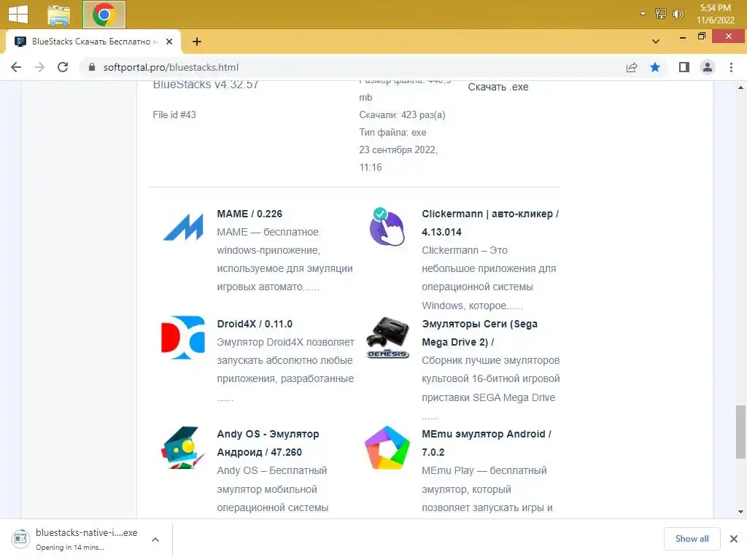Click the Sega Genesis console icon
The height and width of the screenshot is (560, 747).
point(388,338)
